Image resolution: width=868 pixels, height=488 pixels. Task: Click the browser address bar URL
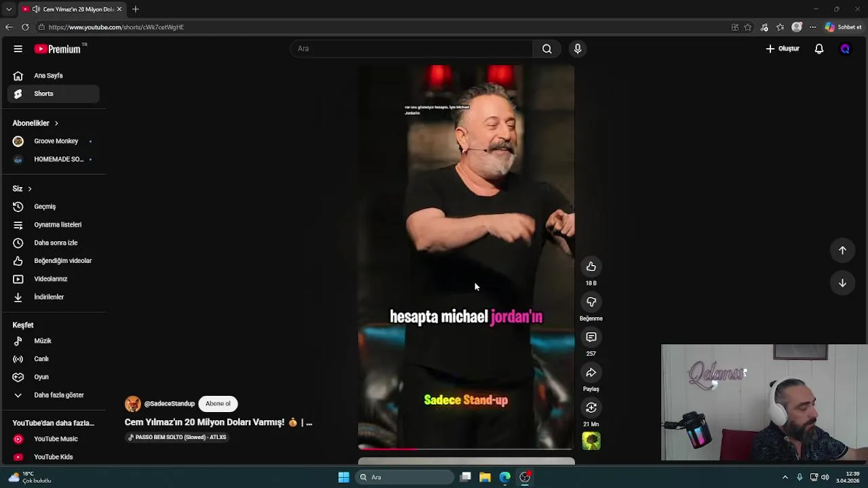[116, 27]
